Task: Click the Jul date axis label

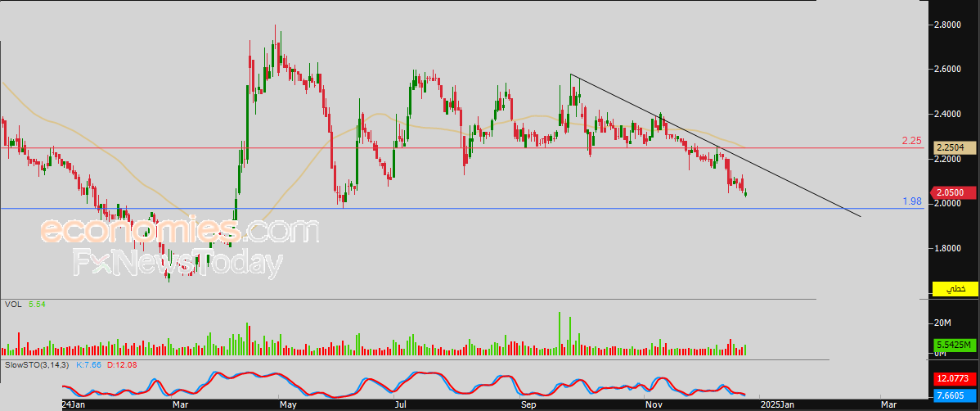Action: coord(402,404)
